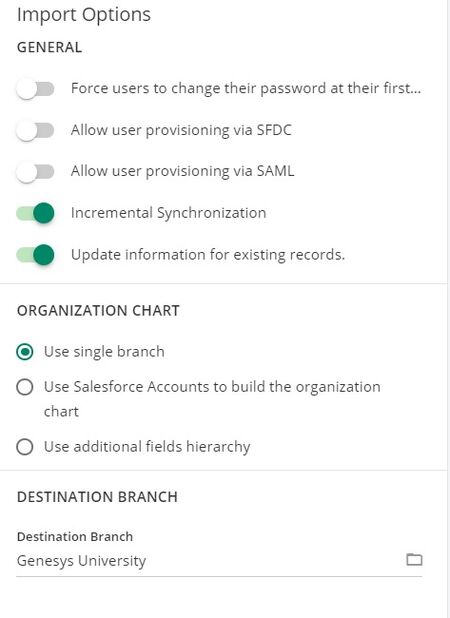The image size is (450, 618).
Task: Click the Allow user provisioning via SAML label
Action: [x=182, y=171]
